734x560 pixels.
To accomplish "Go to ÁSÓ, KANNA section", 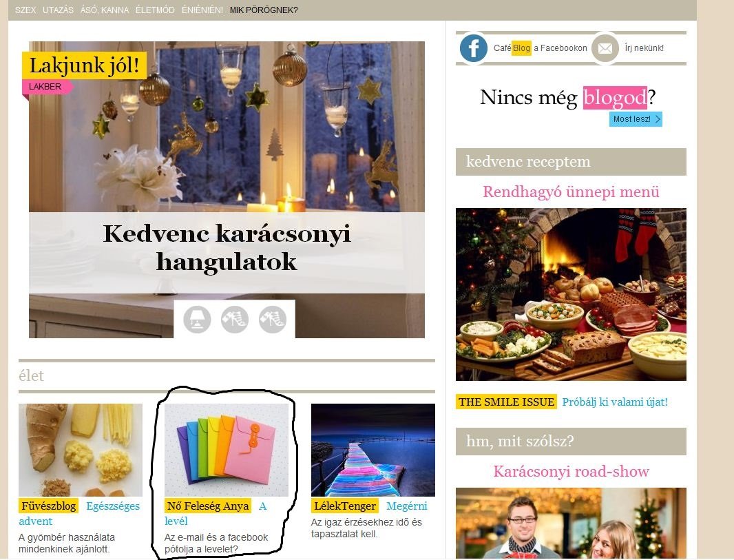I will click(105, 10).
